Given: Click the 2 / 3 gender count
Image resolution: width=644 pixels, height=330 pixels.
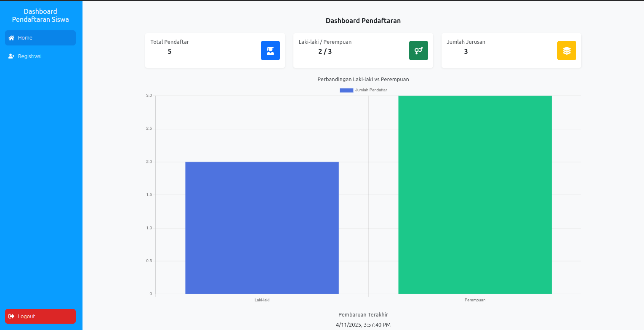Looking at the screenshot, I should 325,52.
